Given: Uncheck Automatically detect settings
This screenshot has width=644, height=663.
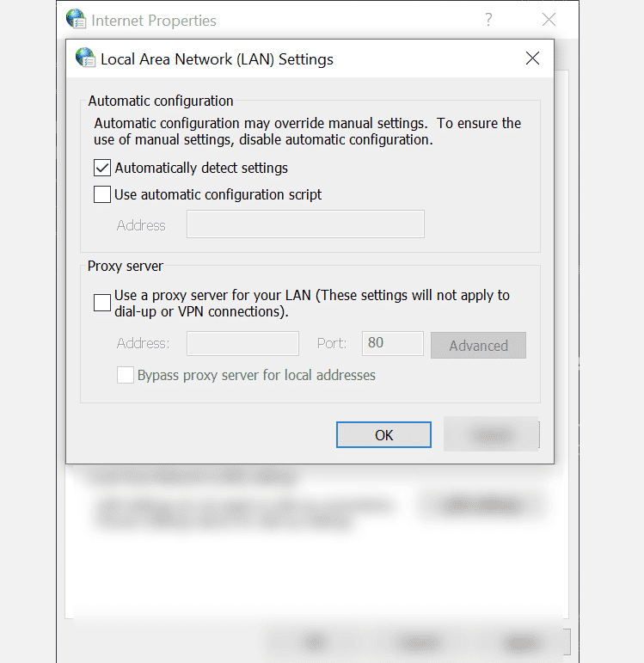Looking at the screenshot, I should pyautogui.click(x=102, y=168).
